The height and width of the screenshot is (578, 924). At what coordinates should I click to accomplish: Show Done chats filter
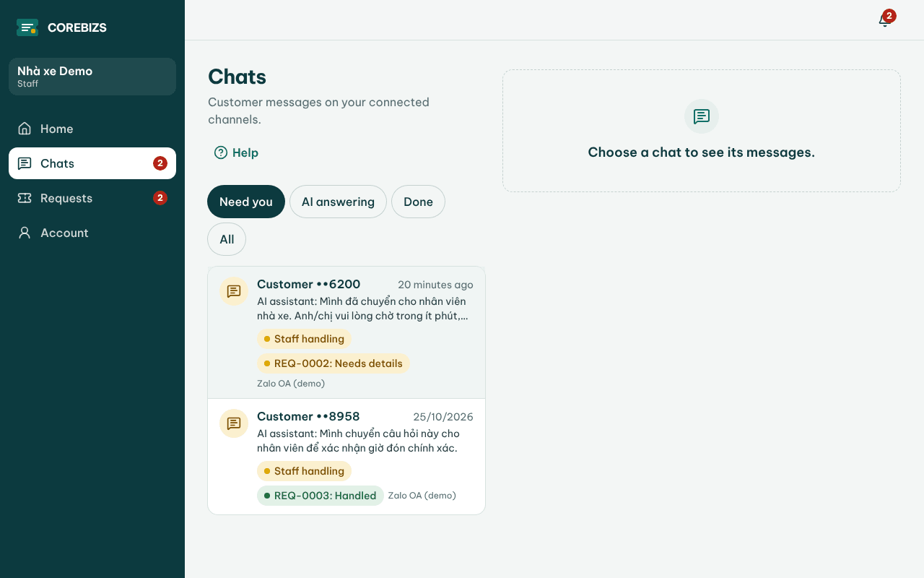(418, 202)
